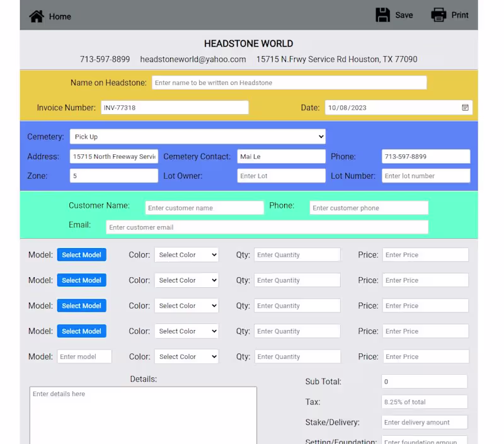The image size is (504, 444).
Task: Focus the Price field in second model row
Action: coord(426,280)
